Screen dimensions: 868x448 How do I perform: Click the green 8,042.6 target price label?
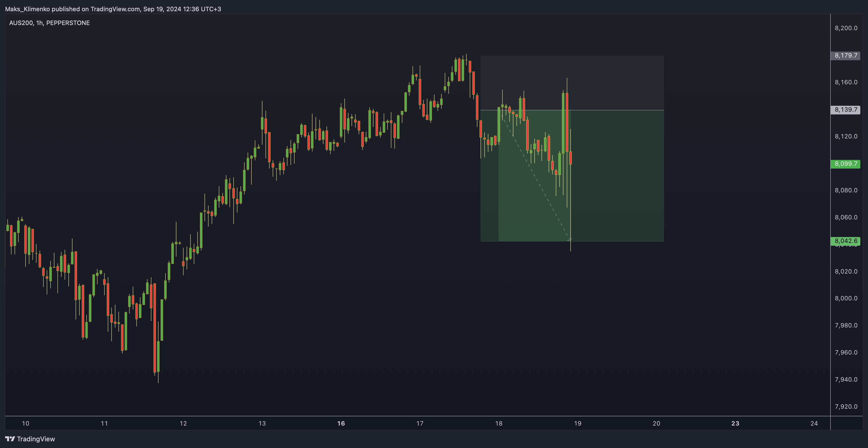click(846, 241)
